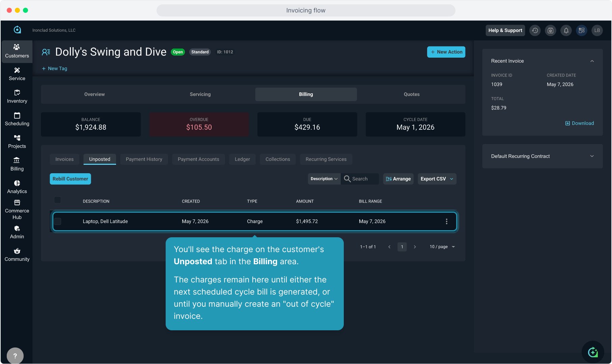
Task: Open the Recurring Services sub-tab
Action: (326, 159)
